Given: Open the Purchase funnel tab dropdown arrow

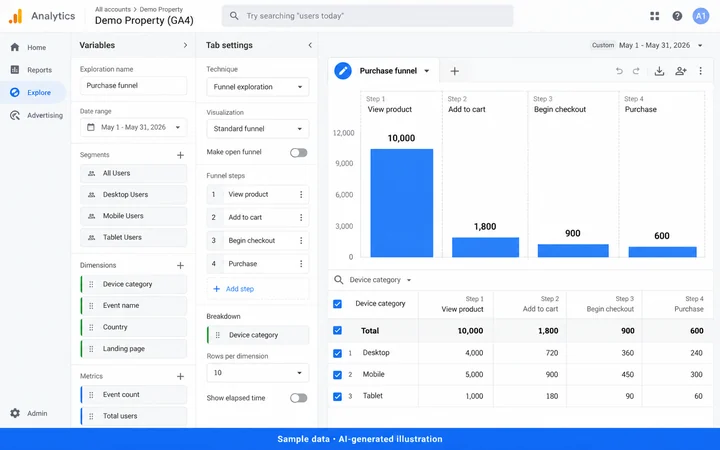Looking at the screenshot, I should [427, 71].
